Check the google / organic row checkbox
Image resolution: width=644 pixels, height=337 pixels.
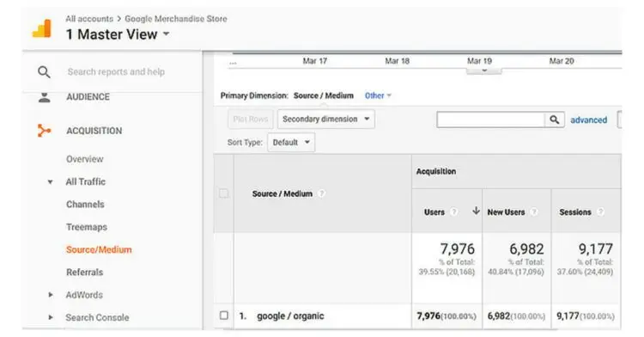224,316
